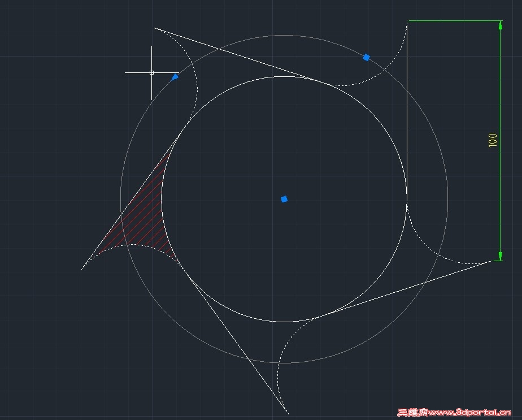Select the blue square grip on outer circle

tap(366, 57)
